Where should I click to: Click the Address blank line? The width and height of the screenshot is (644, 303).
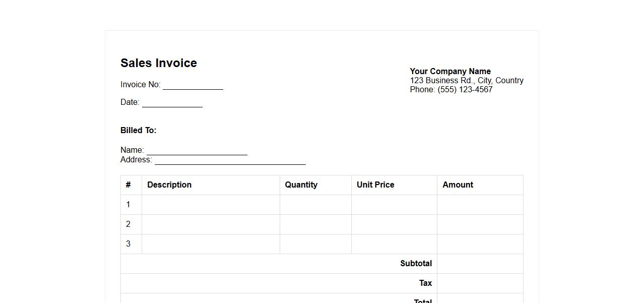point(230,160)
